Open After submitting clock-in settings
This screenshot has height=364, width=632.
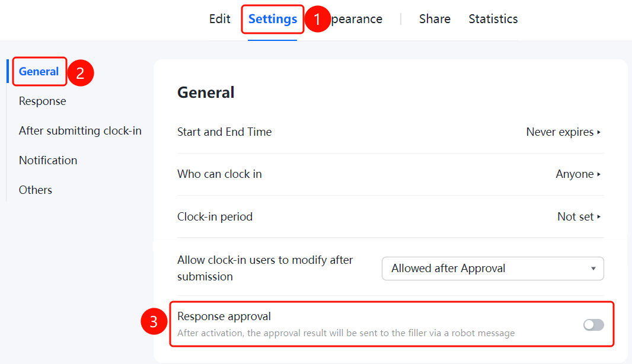coord(80,130)
